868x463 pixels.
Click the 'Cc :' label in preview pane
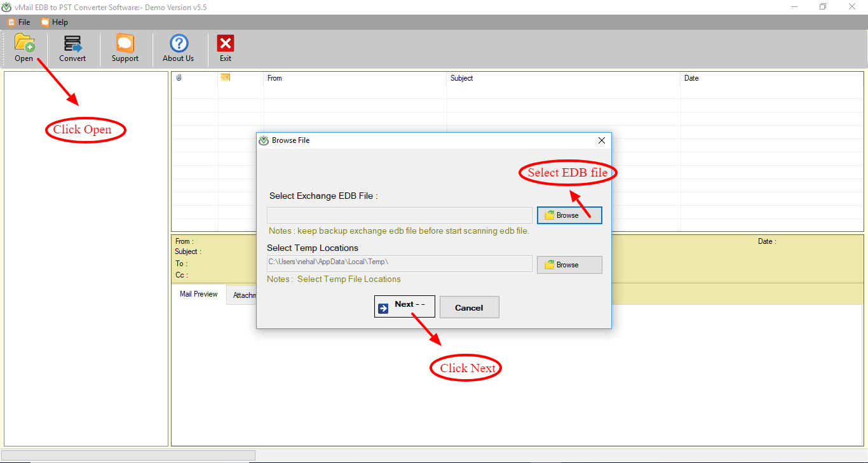(x=182, y=275)
